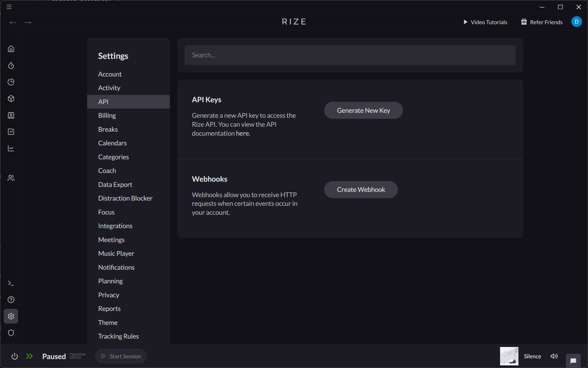Click the projects cube icon in sidebar
Viewport: 588px width, 368px height.
[11, 99]
